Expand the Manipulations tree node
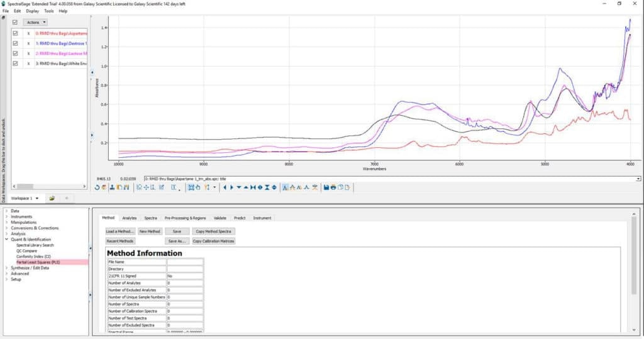 [x=6, y=222]
